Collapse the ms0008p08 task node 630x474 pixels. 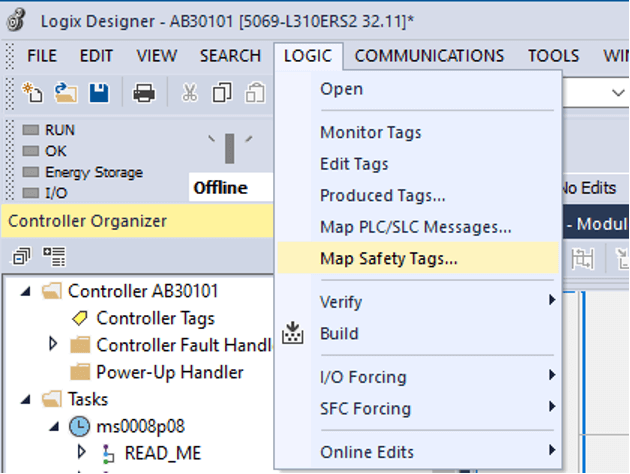coord(54,426)
